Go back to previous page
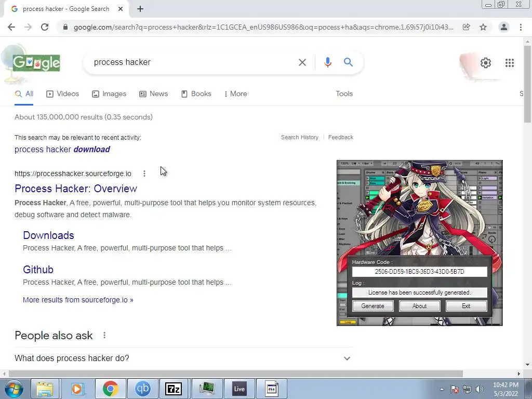 [x=11, y=27]
